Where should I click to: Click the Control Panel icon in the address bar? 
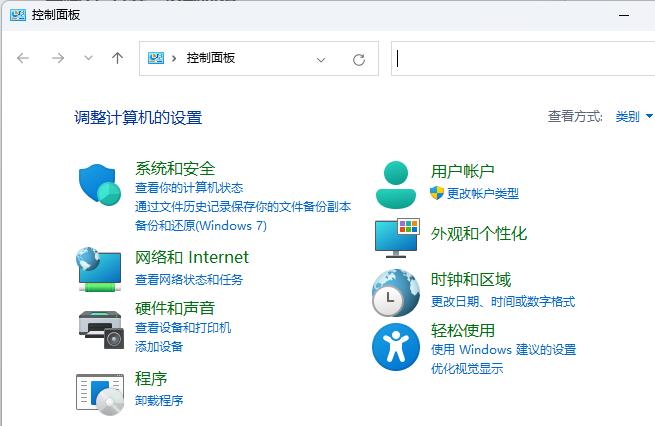[x=156, y=58]
